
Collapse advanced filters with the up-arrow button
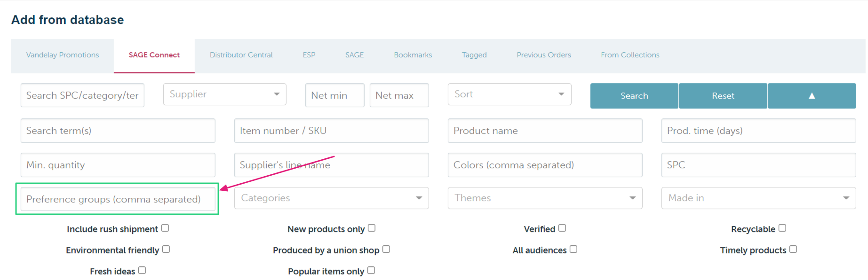(x=812, y=96)
